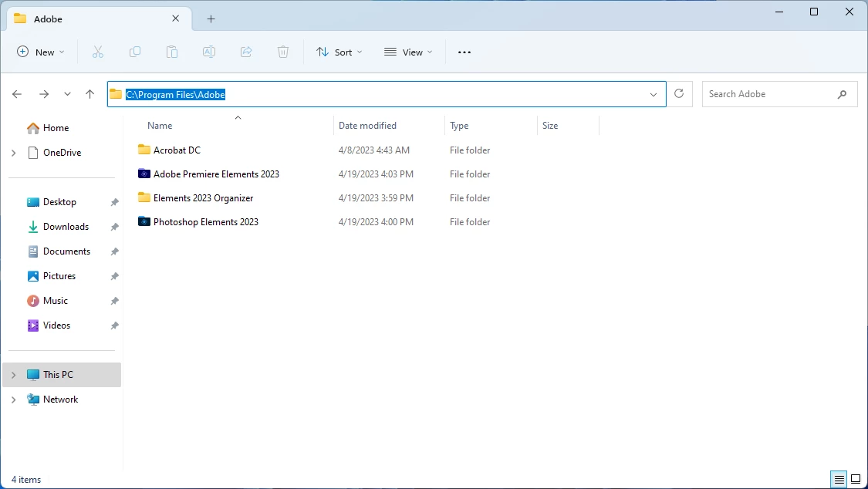Screen dimensions: 868x489
Task: Expand address bar history dropdown
Action: pos(654,95)
